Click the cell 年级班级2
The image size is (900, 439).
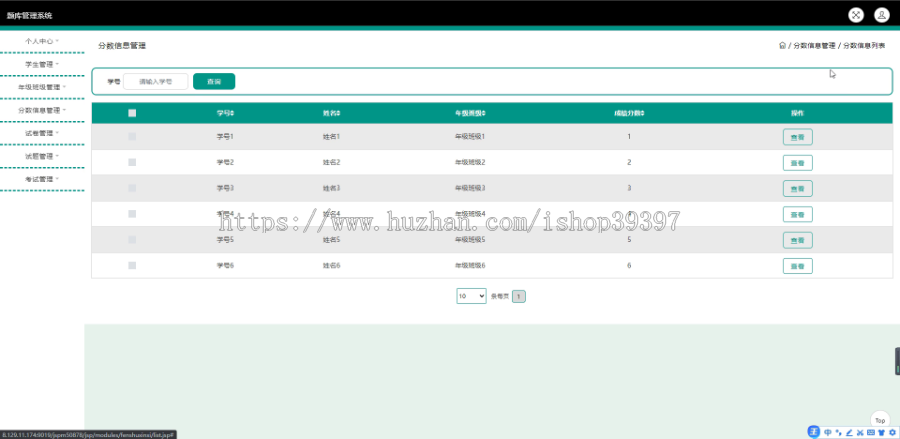(x=470, y=162)
